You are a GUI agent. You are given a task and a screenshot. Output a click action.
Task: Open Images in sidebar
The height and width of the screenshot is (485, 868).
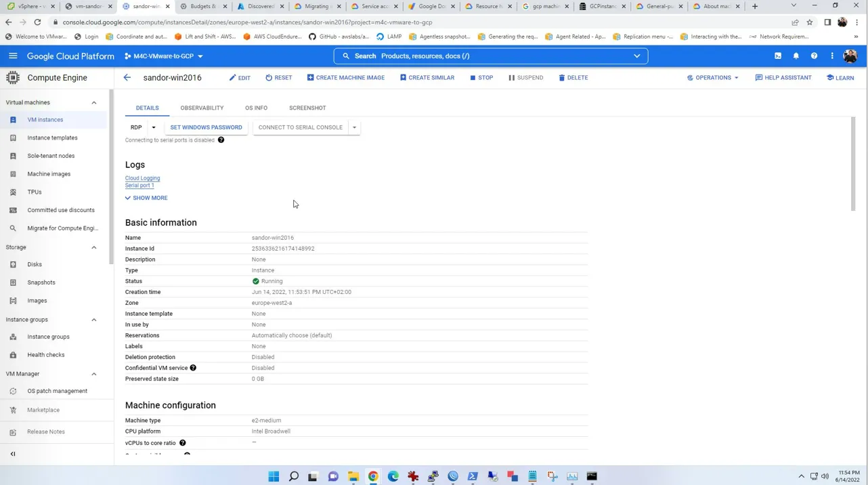coord(53,301)
